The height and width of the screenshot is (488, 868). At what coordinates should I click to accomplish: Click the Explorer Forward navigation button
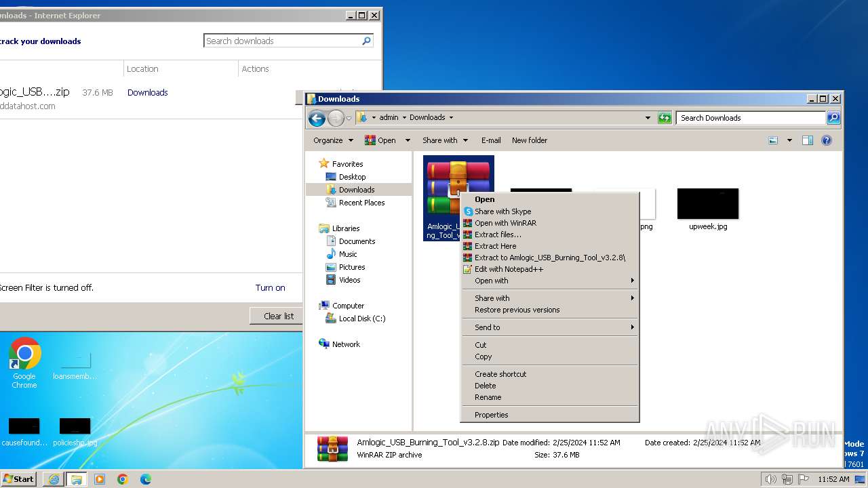pyautogui.click(x=336, y=118)
